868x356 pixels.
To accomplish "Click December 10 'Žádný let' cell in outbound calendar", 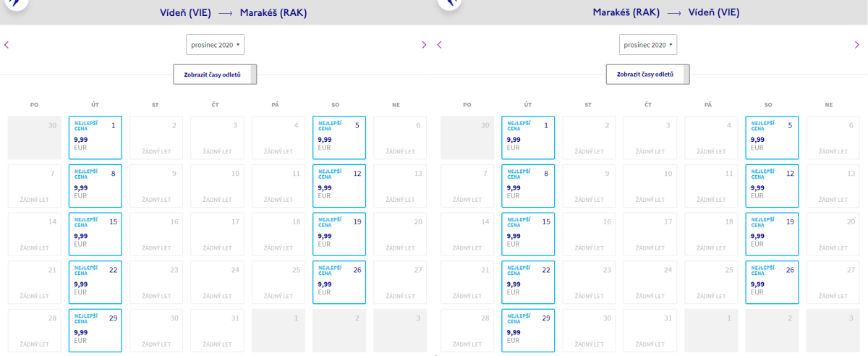I will pyautogui.click(x=217, y=186).
